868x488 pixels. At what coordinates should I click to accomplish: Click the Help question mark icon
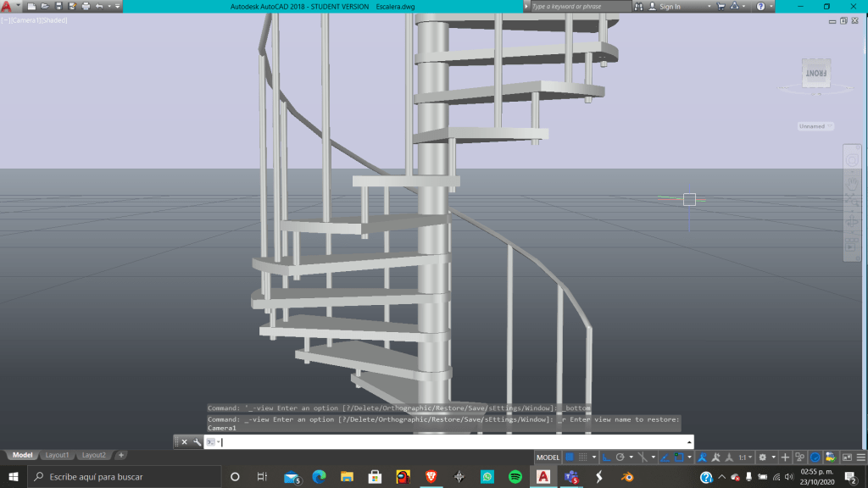pyautogui.click(x=760, y=6)
